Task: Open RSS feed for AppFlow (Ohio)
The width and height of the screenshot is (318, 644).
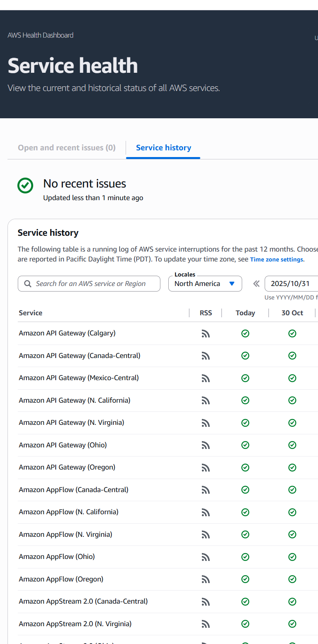Action: [x=205, y=557]
